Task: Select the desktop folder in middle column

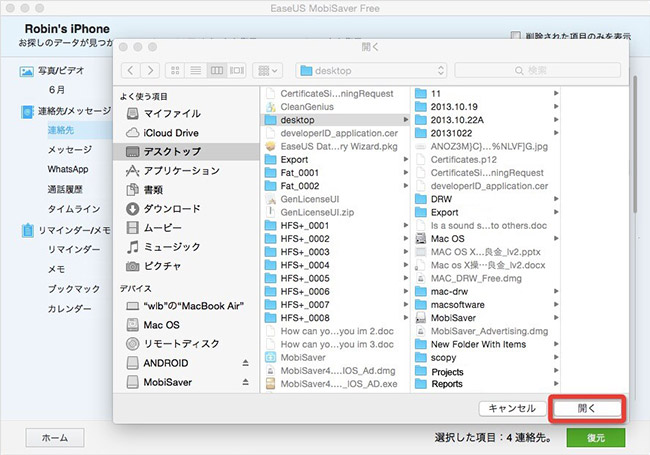Action: (x=335, y=120)
